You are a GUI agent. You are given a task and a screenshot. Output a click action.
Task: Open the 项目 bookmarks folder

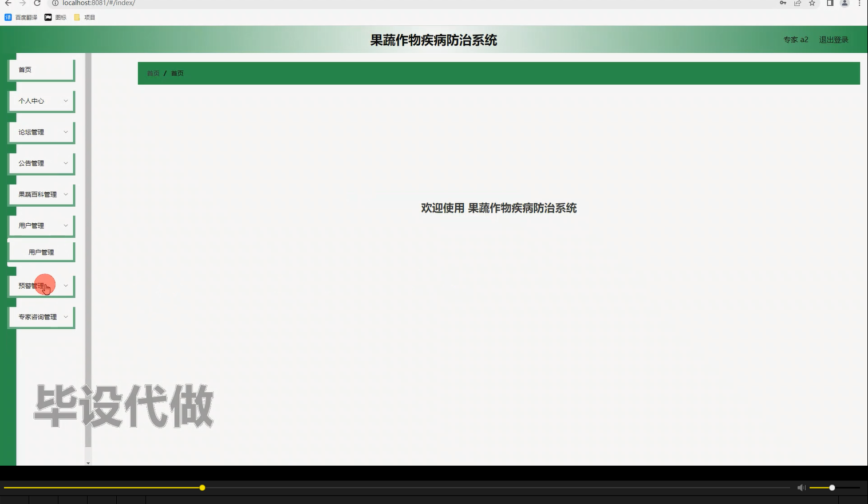click(x=85, y=17)
